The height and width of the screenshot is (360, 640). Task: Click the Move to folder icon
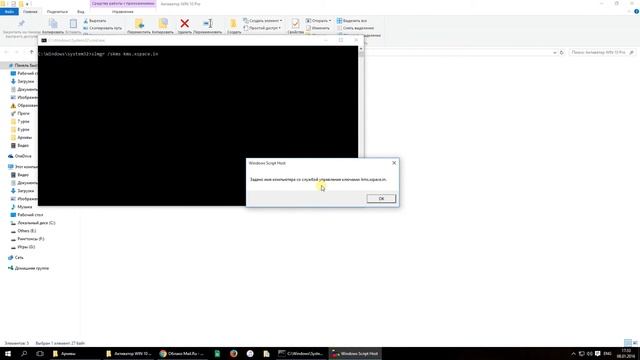139,24
